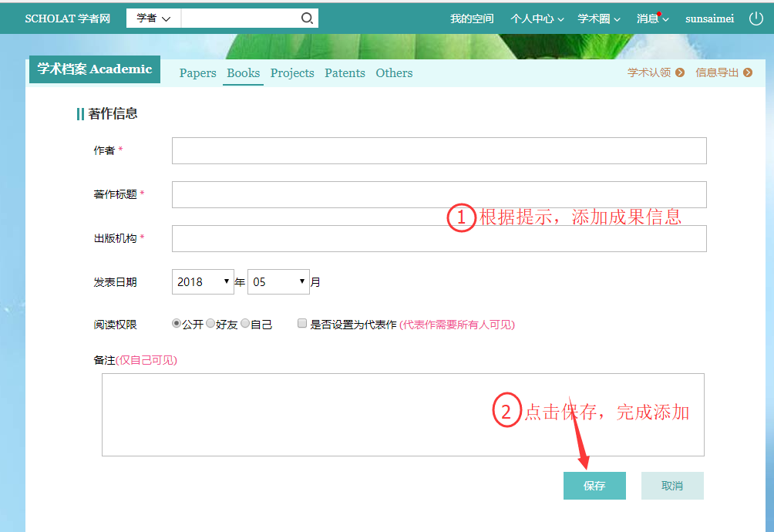Select the 自己 radio option
Image resolution: width=774 pixels, height=532 pixels.
click(x=245, y=324)
